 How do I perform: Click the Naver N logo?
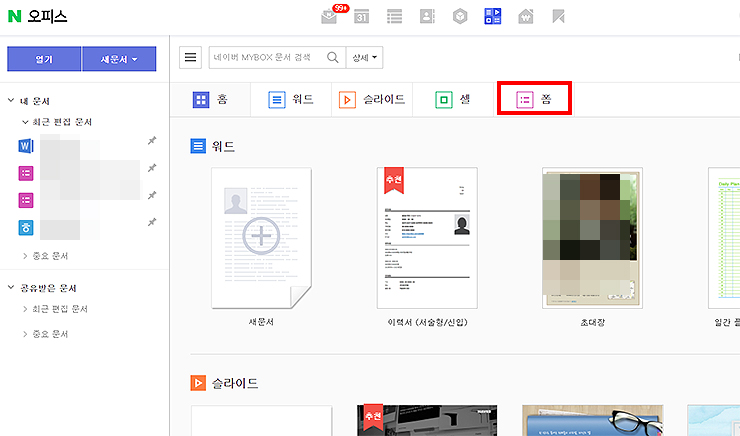coord(15,17)
